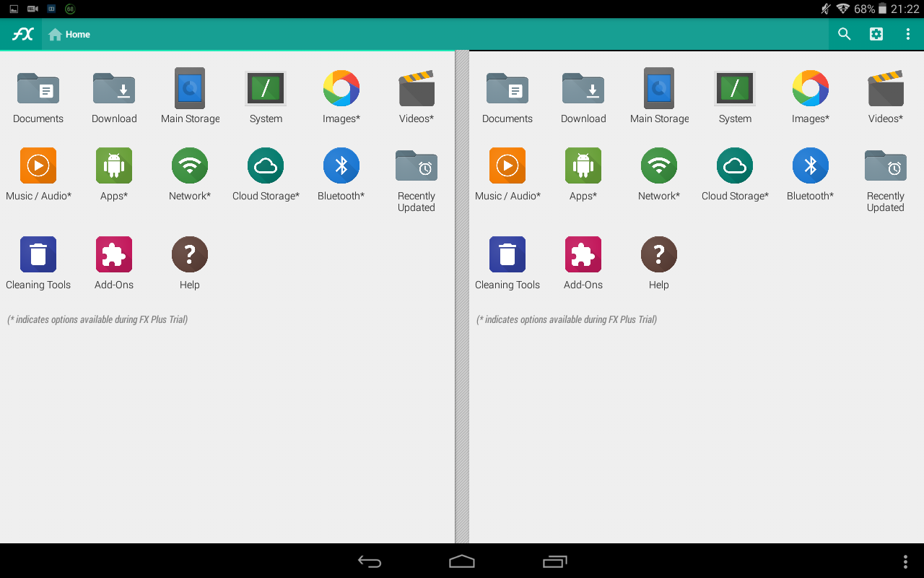Open Recently Updated in left pane
This screenshot has height=578, width=924.
pos(417,181)
